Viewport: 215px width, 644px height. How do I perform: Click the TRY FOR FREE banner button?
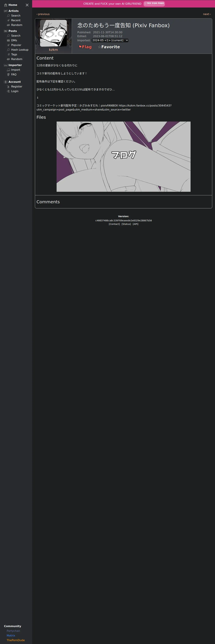click(x=154, y=4)
